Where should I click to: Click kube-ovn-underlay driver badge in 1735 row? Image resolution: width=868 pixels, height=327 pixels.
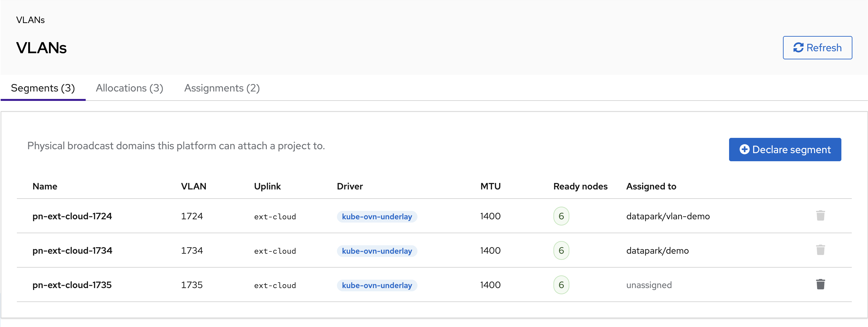[377, 285]
